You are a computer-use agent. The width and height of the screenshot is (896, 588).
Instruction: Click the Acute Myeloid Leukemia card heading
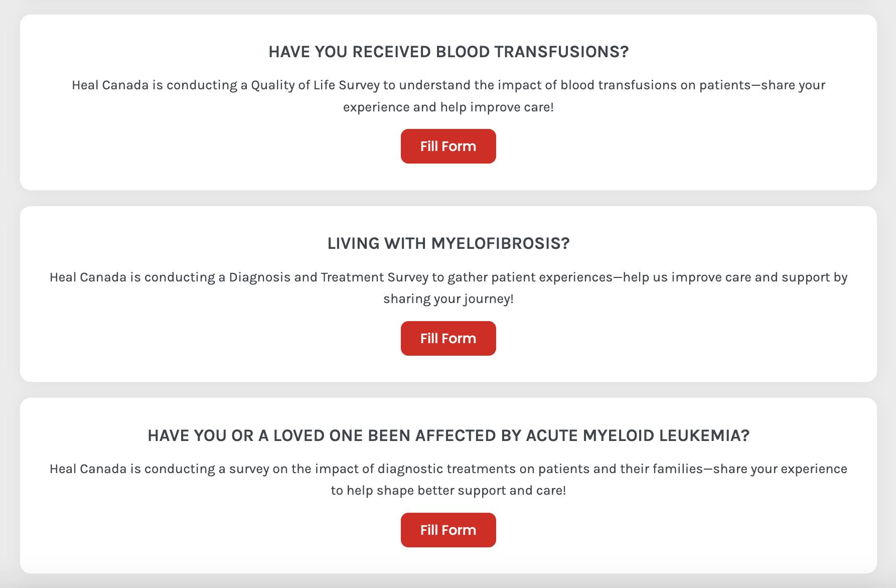point(448,435)
